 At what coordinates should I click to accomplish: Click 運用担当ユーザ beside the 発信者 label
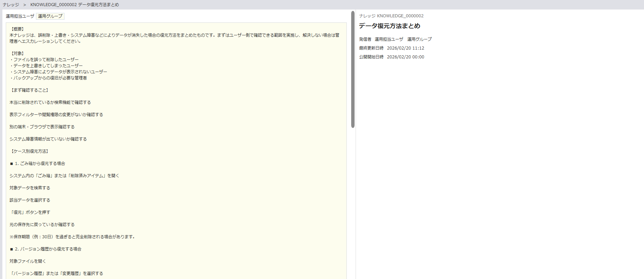pos(389,39)
